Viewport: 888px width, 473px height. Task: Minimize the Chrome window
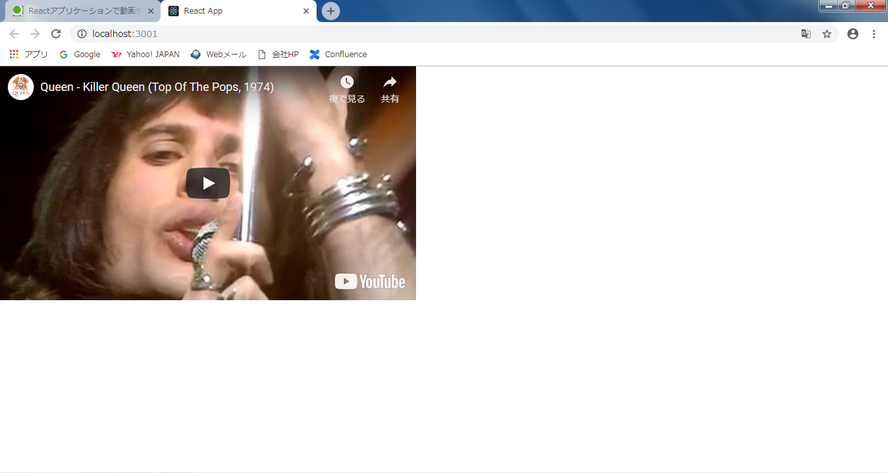pyautogui.click(x=828, y=6)
